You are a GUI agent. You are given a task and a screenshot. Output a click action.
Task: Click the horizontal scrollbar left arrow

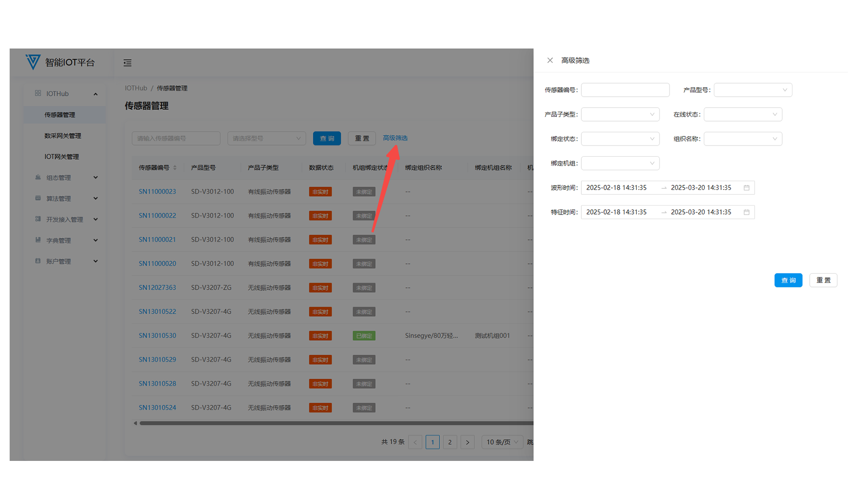tap(135, 423)
